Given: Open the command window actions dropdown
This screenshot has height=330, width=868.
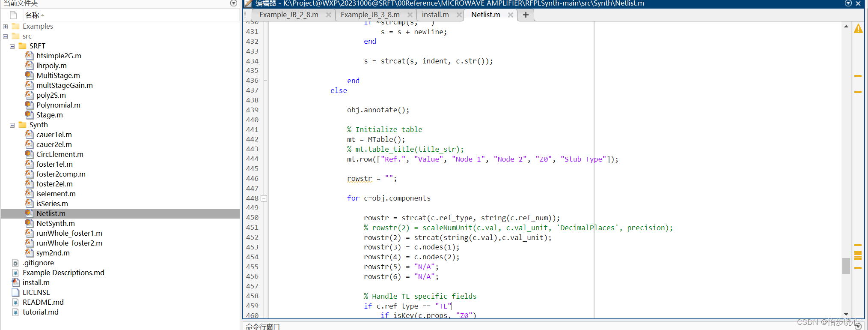Looking at the screenshot, I should point(858,327).
